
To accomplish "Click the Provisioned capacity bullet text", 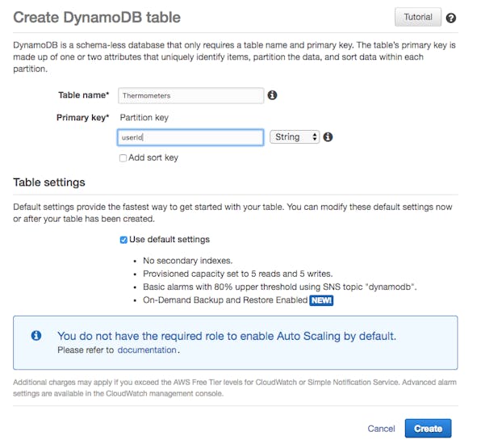I will 238,274.
